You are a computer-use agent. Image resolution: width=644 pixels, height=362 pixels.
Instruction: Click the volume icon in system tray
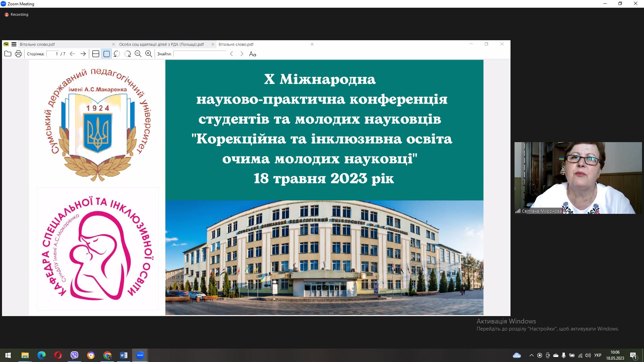coord(588,355)
